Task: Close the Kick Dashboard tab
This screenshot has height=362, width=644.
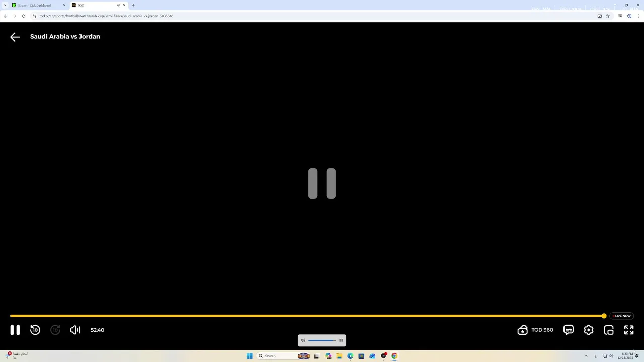Action: [64, 5]
